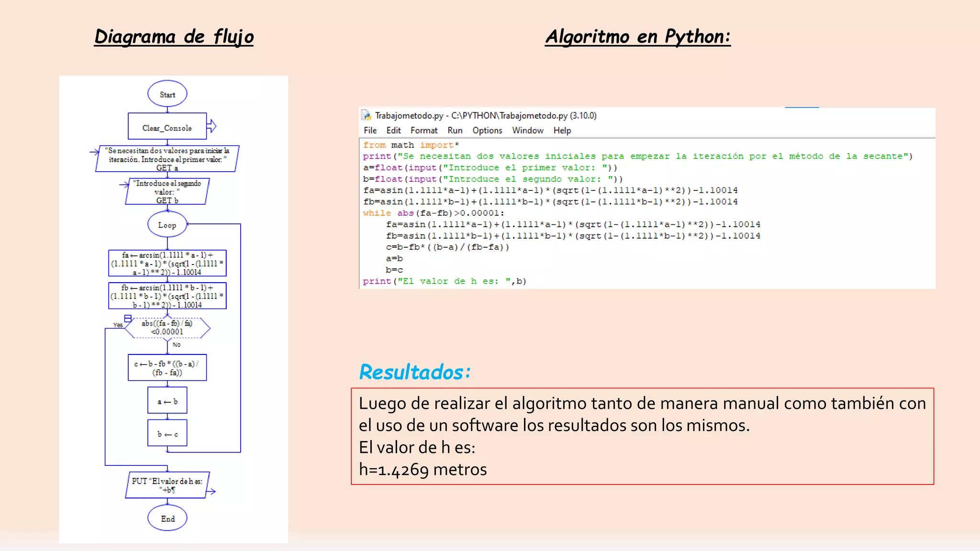This screenshot has width=980, height=551.
Task: Open the Edit menu
Action: tap(393, 131)
